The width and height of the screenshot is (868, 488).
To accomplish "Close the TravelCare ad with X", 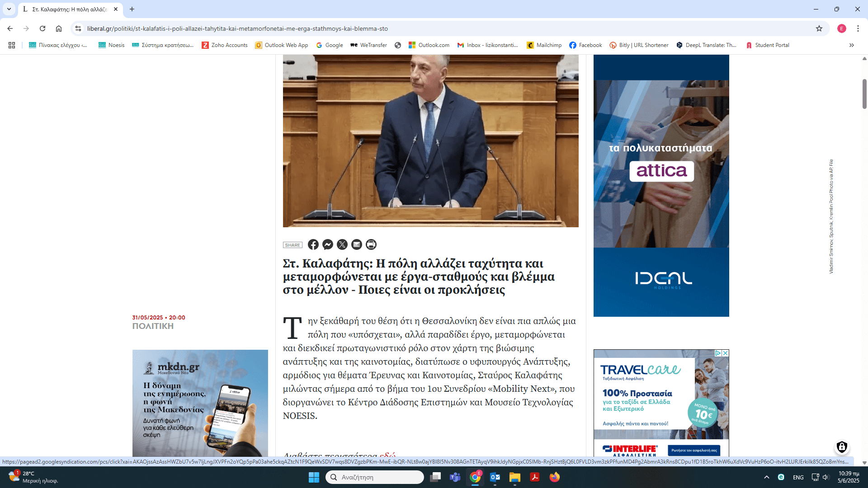I will pyautogui.click(x=725, y=353).
